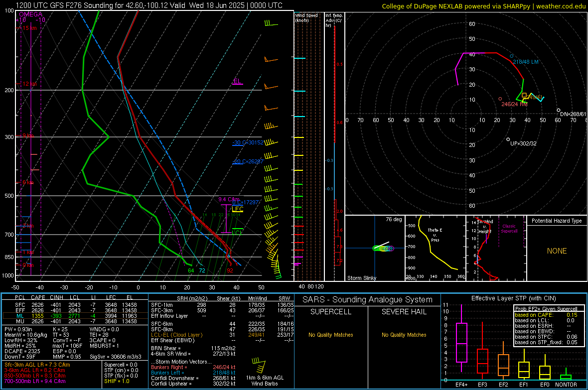Click the "-20 C=26287'" height label
This screenshot has width=588, height=390.
(x=248, y=161)
